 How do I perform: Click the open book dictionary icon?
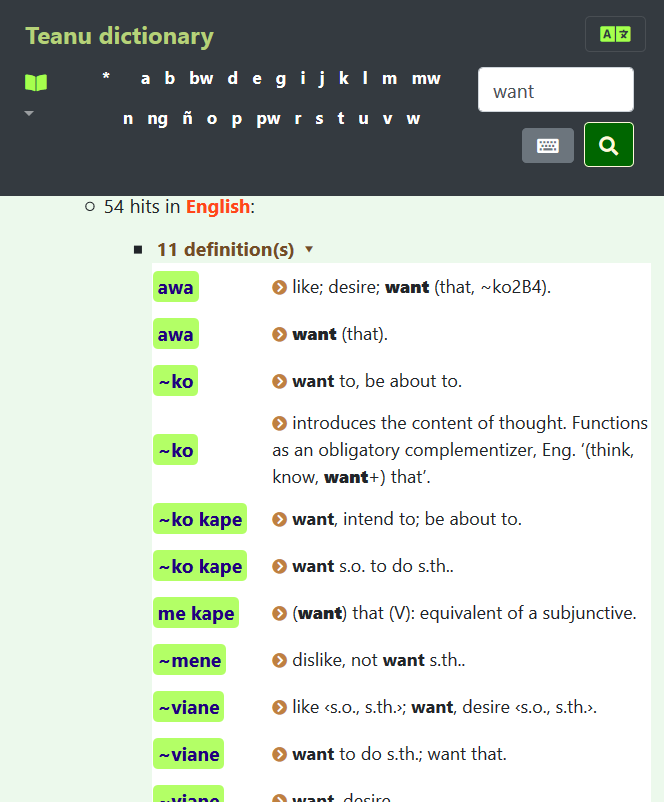pyautogui.click(x=36, y=82)
